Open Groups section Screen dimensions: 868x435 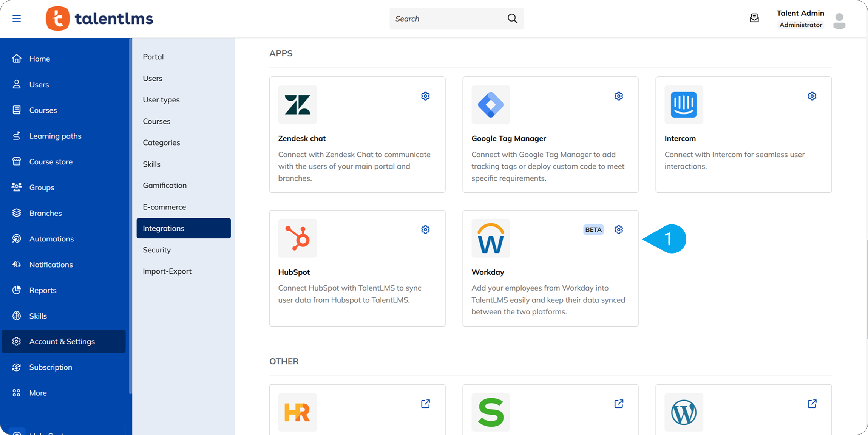(x=63, y=187)
